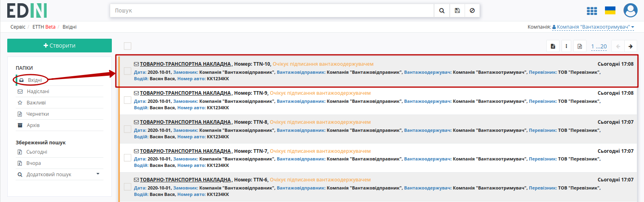
Task: Click the envelope icon of TTN-10
Action: [136, 64]
